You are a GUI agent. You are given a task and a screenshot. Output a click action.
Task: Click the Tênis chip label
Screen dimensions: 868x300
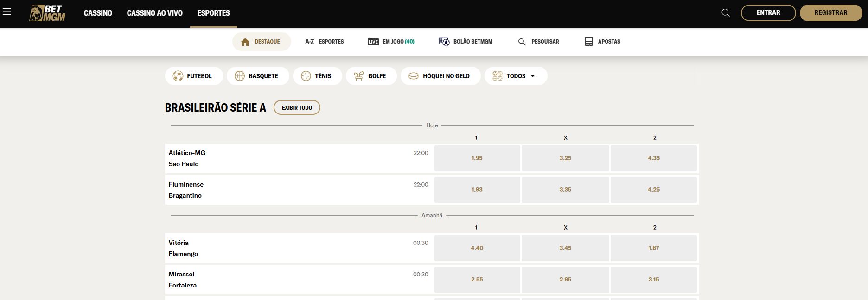tap(323, 76)
